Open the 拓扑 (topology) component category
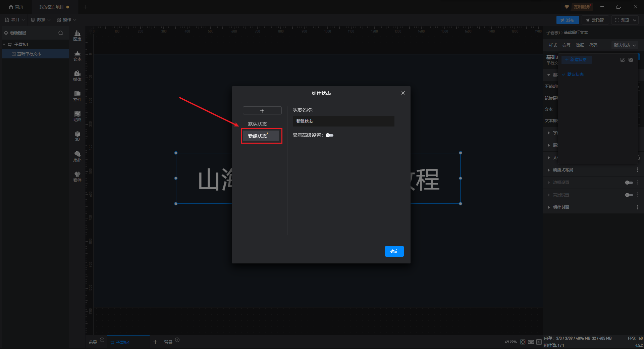The height and width of the screenshot is (349, 644). point(77,157)
